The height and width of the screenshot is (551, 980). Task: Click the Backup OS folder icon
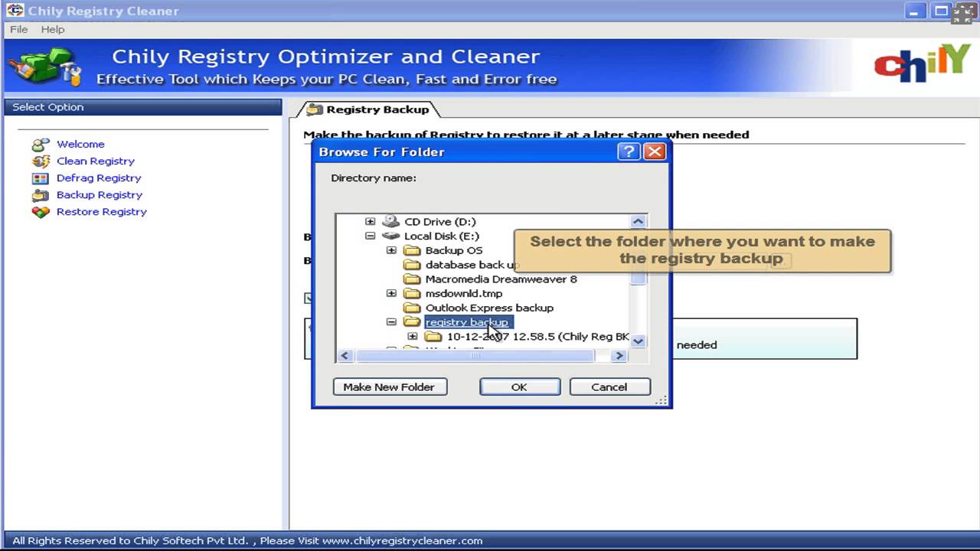(x=413, y=250)
